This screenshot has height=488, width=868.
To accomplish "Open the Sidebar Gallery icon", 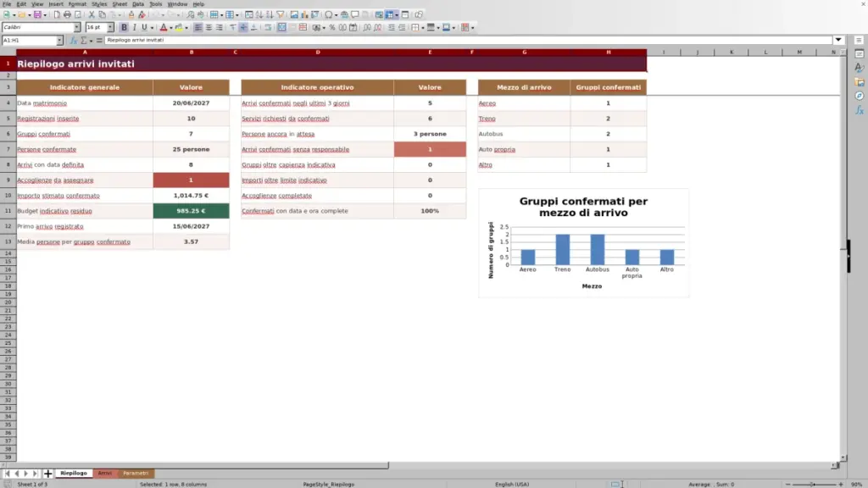I will pos(860,82).
